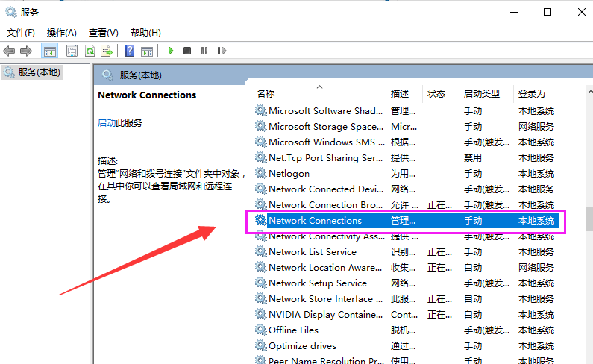Click the vertical scrollbar thumb of services list
Image resolution: width=593 pixels, height=364 pixels.
point(589,219)
